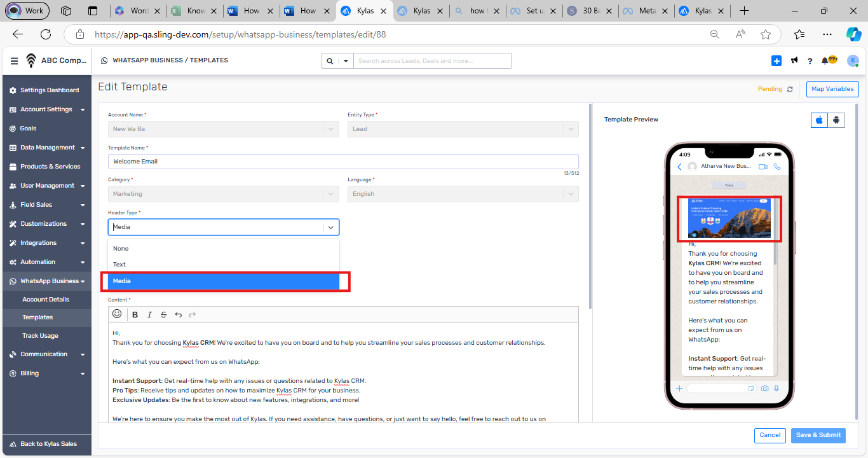Switch preview to Android
The image size is (868, 458).
coord(836,120)
